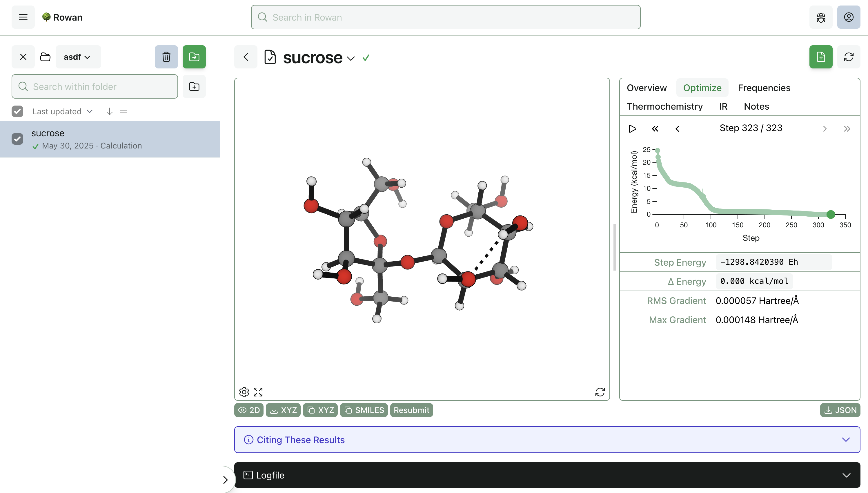This screenshot has height=493, width=868.
Task: Select the Optimize tab
Action: (702, 88)
